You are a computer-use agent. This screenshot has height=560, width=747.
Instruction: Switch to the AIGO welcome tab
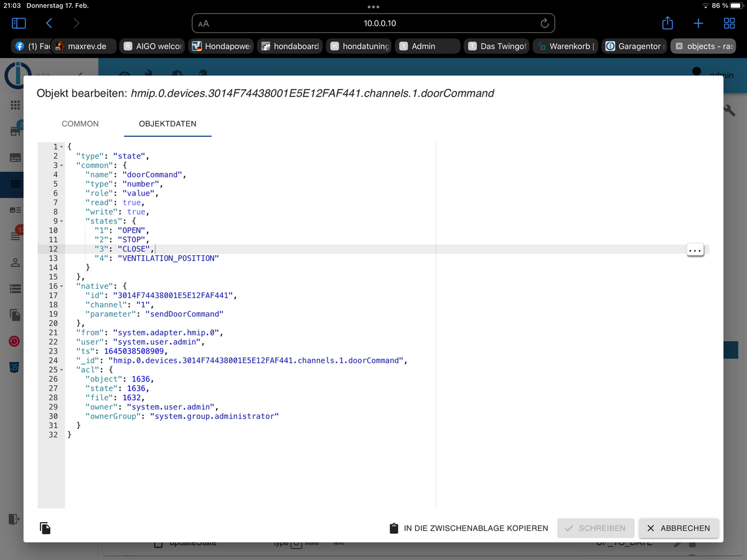tap(153, 46)
